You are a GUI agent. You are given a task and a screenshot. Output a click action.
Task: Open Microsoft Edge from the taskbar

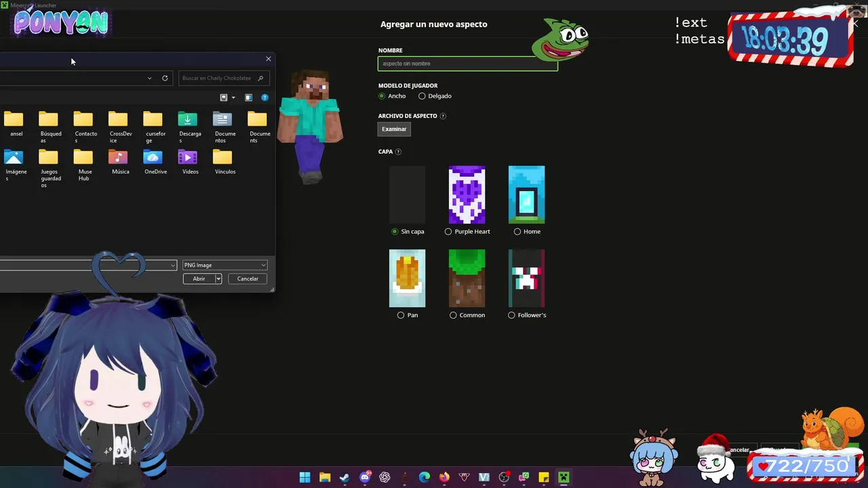point(425,477)
